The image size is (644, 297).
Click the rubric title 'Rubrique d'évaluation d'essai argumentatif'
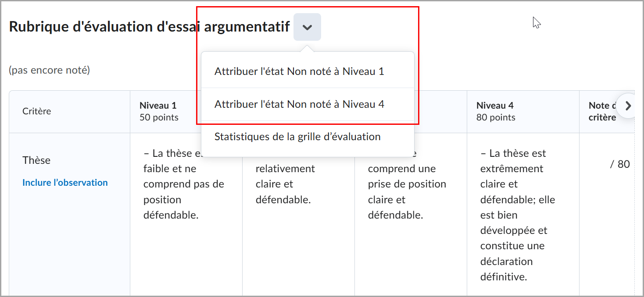[x=149, y=27]
